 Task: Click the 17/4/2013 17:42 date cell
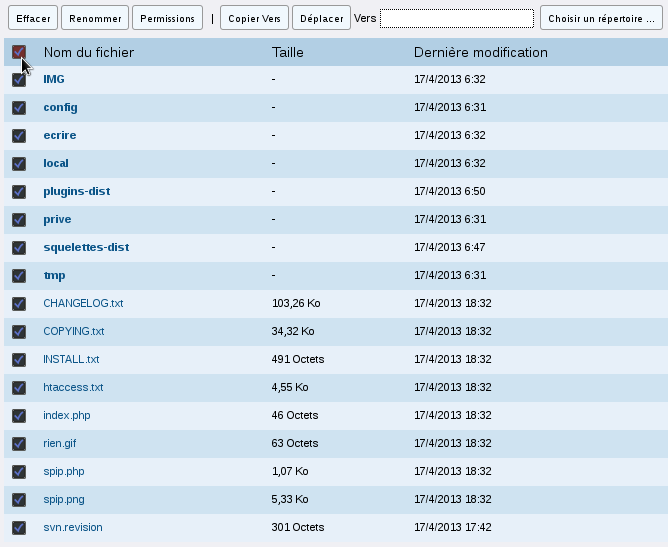[453, 527]
